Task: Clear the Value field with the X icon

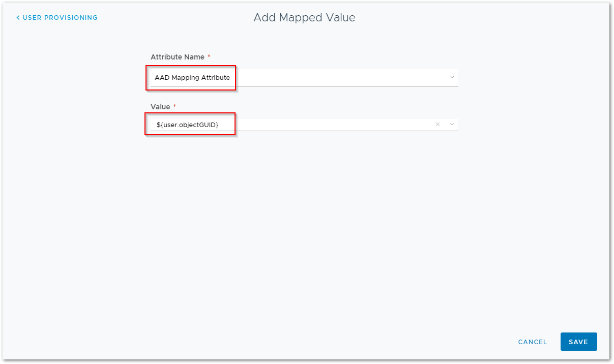Action: [x=437, y=125]
